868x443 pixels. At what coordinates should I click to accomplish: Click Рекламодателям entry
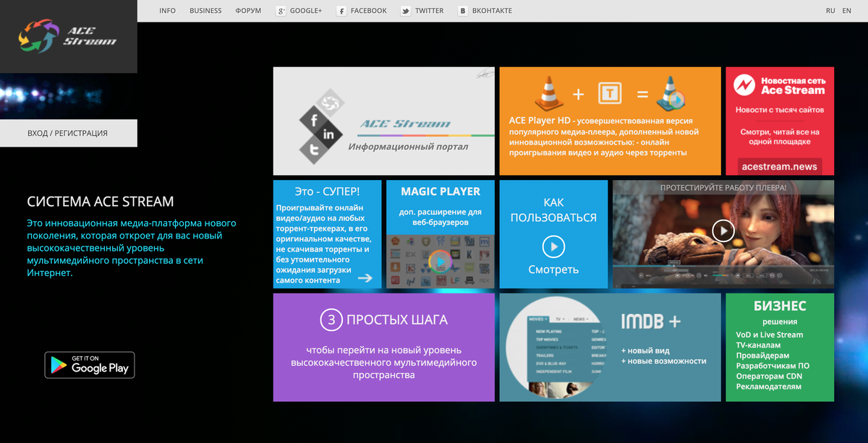(769, 387)
